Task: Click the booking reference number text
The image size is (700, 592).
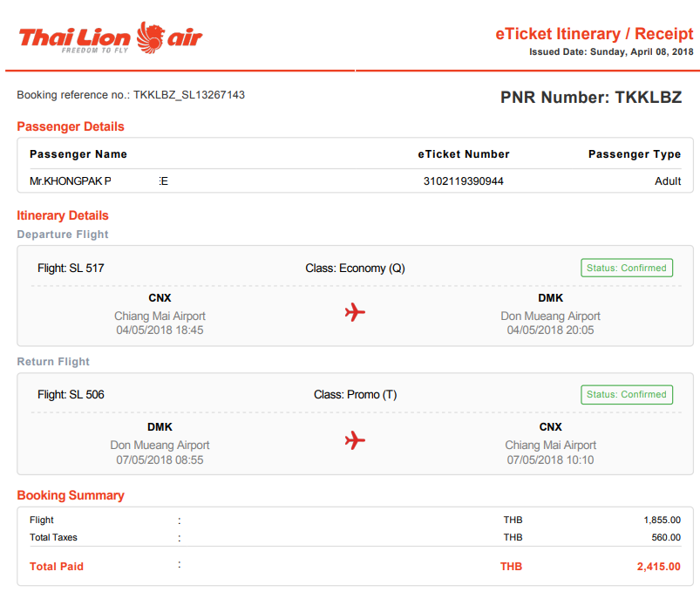Action: point(131,95)
